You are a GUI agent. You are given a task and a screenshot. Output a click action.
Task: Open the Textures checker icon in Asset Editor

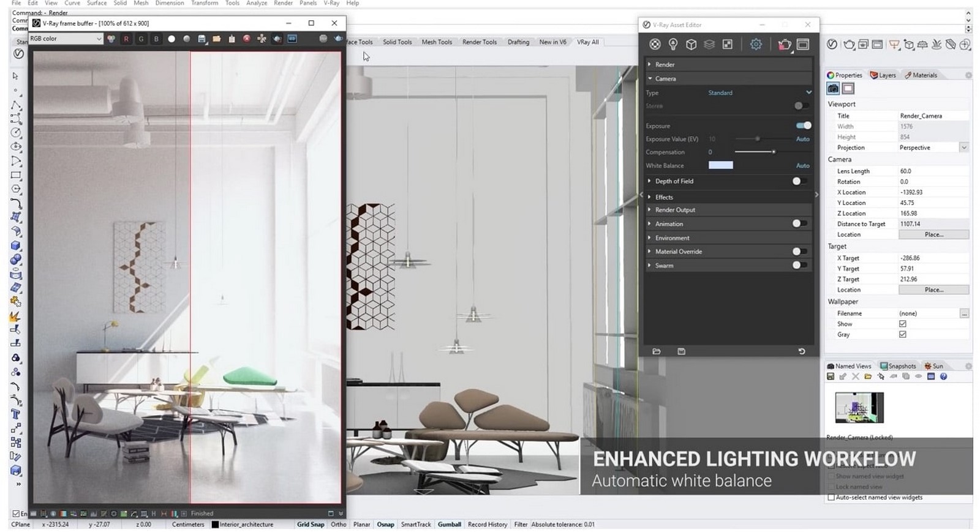[727, 44]
